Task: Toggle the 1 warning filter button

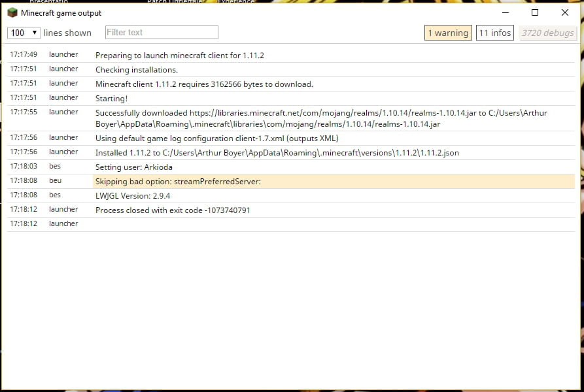Action: click(448, 33)
